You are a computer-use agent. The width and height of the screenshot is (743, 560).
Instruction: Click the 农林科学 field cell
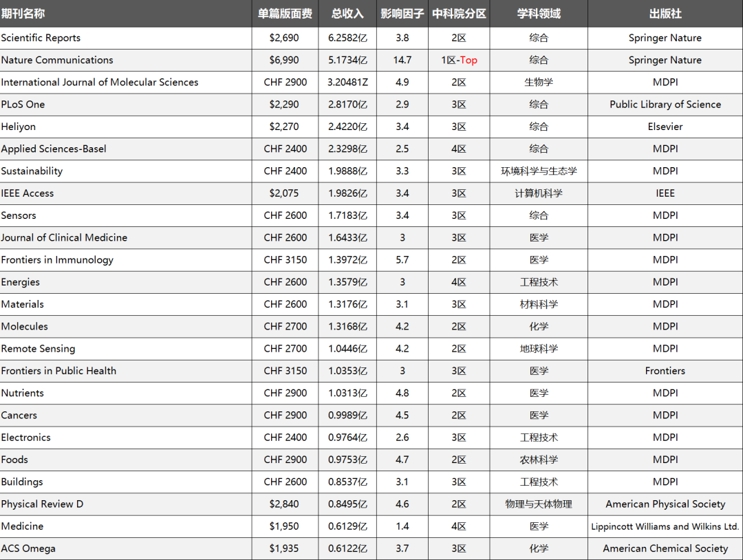tap(539, 460)
